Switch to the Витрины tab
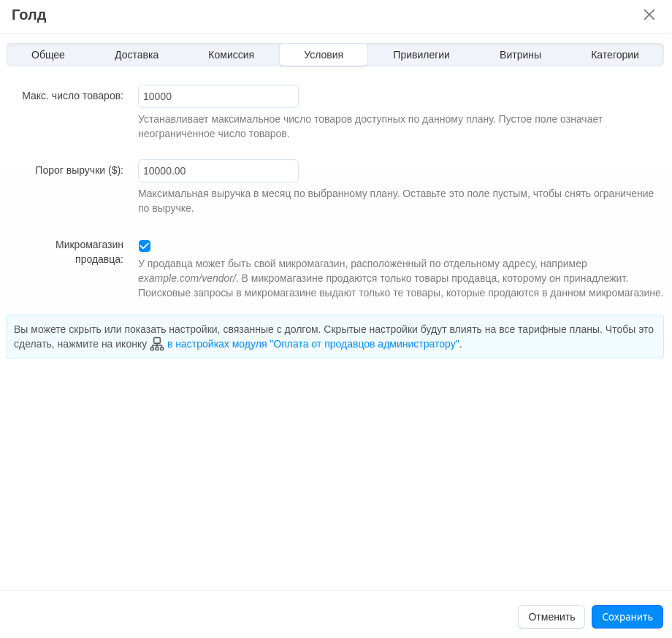This screenshot has height=638, width=672. click(520, 55)
